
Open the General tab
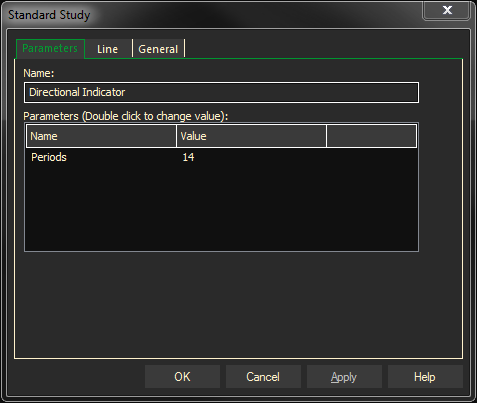[x=158, y=49]
